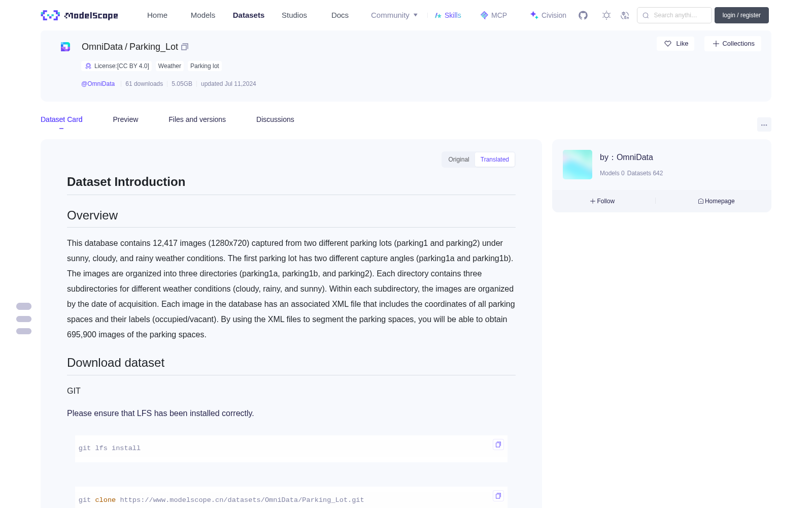Screen dimensions: 812x508
Task: Select the Dataset Card tab
Action: click(x=61, y=119)
